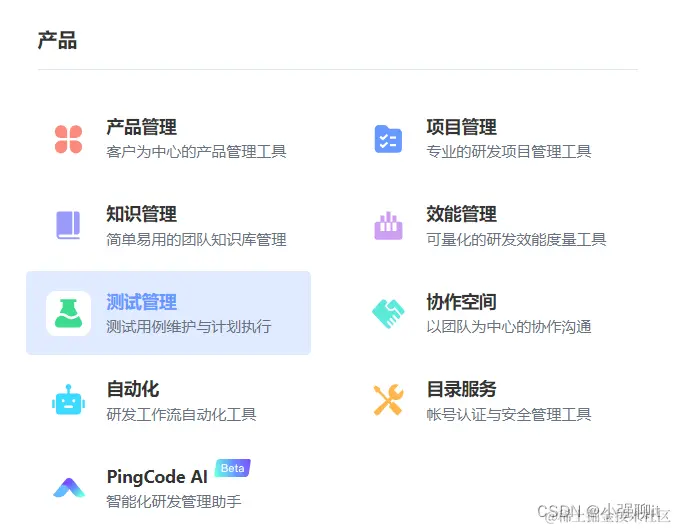Click the description 简单易用的团队知识库管理
The image size is (676, 529).
(x=196, y=239)
